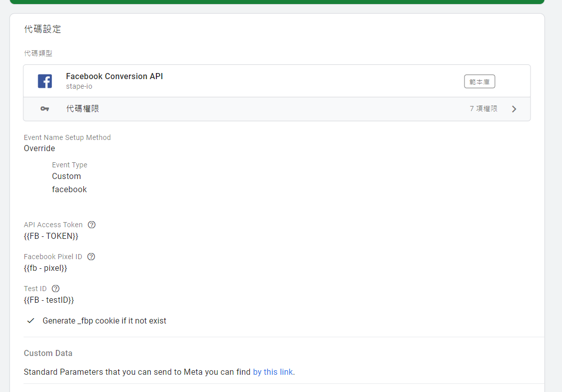The width and height of the screenshot is (562, 392).
Task: Click the Custom event type value
Action: click(x=67, y=176)
